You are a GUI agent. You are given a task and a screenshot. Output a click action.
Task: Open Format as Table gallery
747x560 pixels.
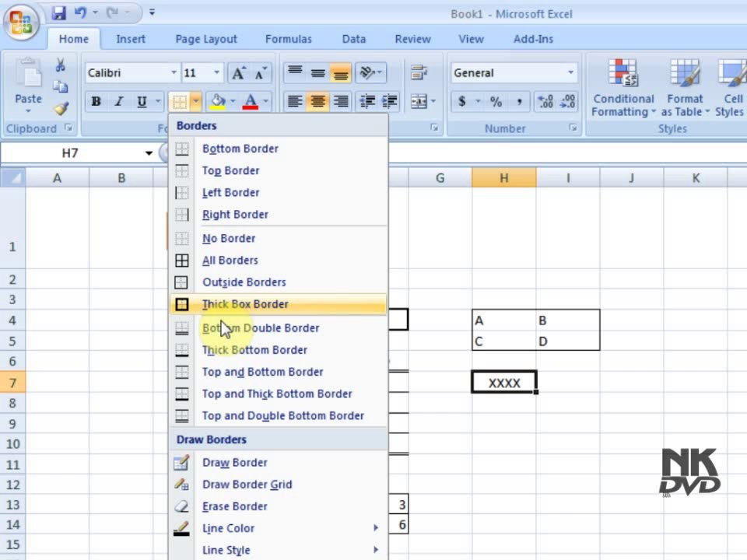[x=685, y=88]
